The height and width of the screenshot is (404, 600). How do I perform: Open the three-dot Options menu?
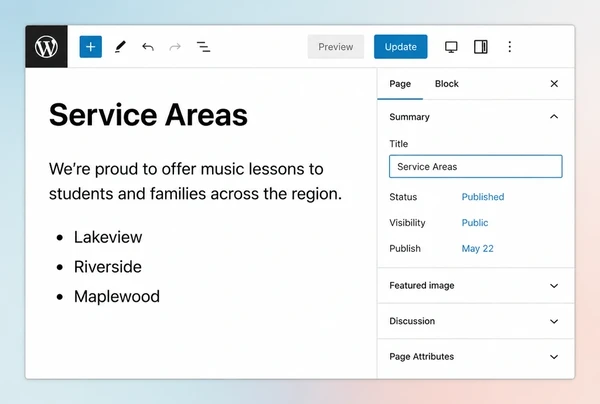(509, 47)
